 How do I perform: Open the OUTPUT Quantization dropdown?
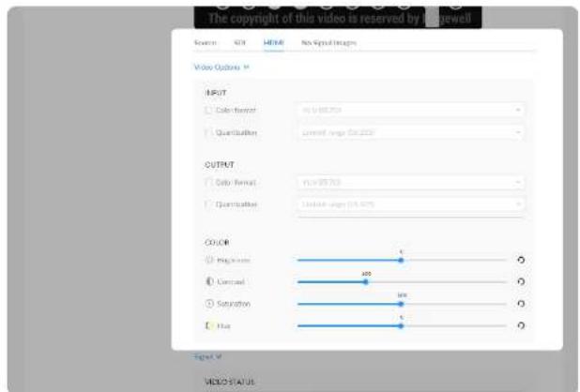tap(410, 204)
